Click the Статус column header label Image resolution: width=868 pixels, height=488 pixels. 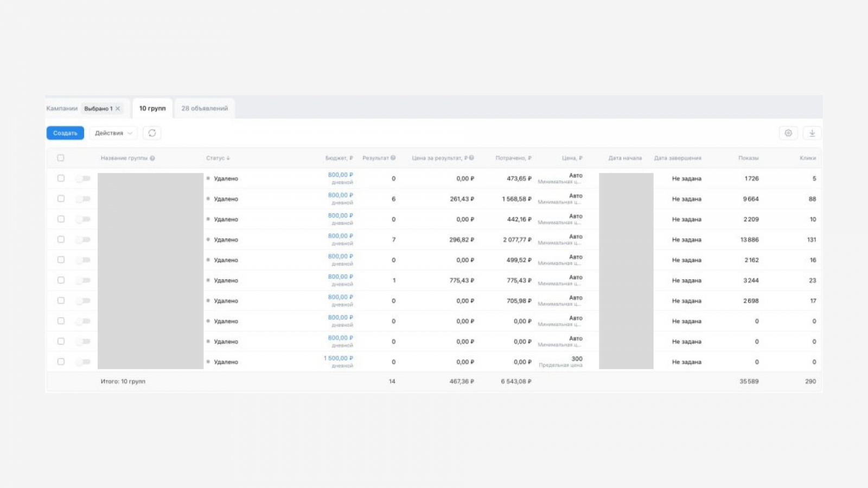[x=215, y=158]
